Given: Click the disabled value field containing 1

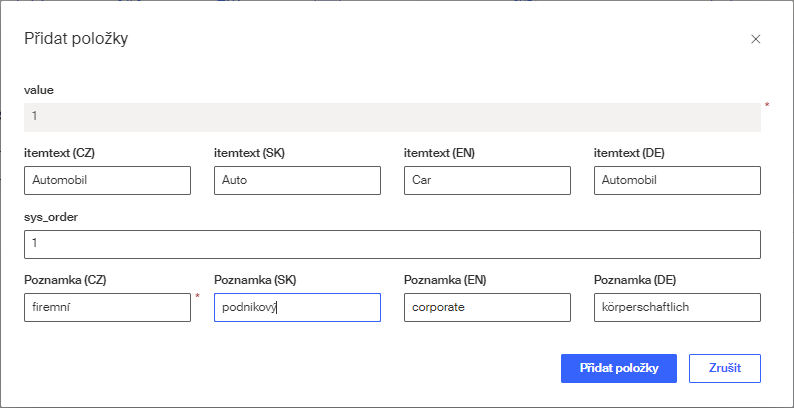Looking at the screenshot, I should coord(392,117).
